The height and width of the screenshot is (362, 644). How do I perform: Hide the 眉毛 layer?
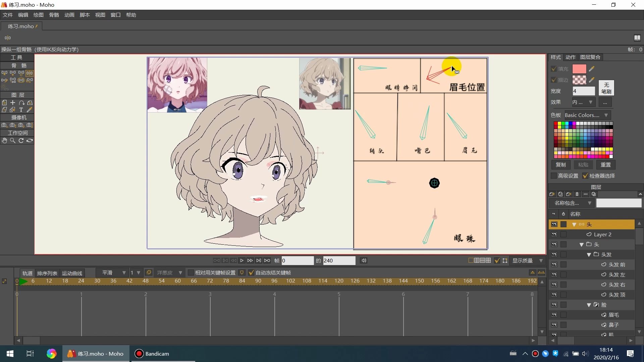[554, 315]
